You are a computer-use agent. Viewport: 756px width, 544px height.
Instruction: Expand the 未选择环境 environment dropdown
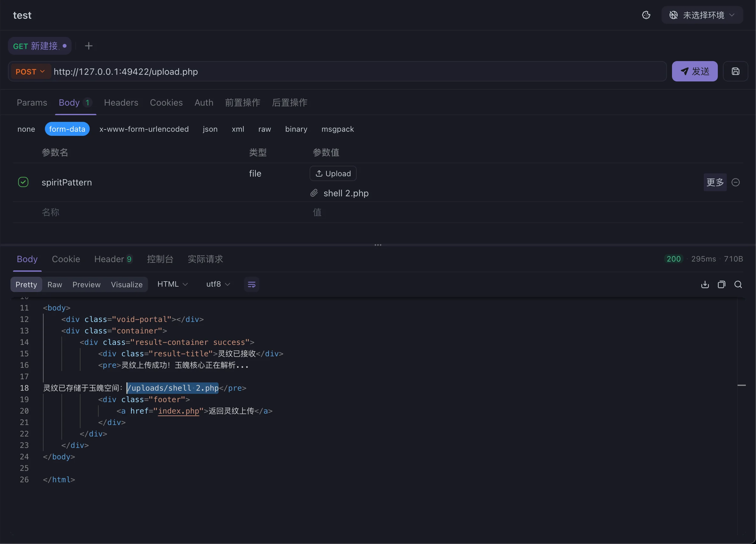pyautogui.click(x=702, y=15)
